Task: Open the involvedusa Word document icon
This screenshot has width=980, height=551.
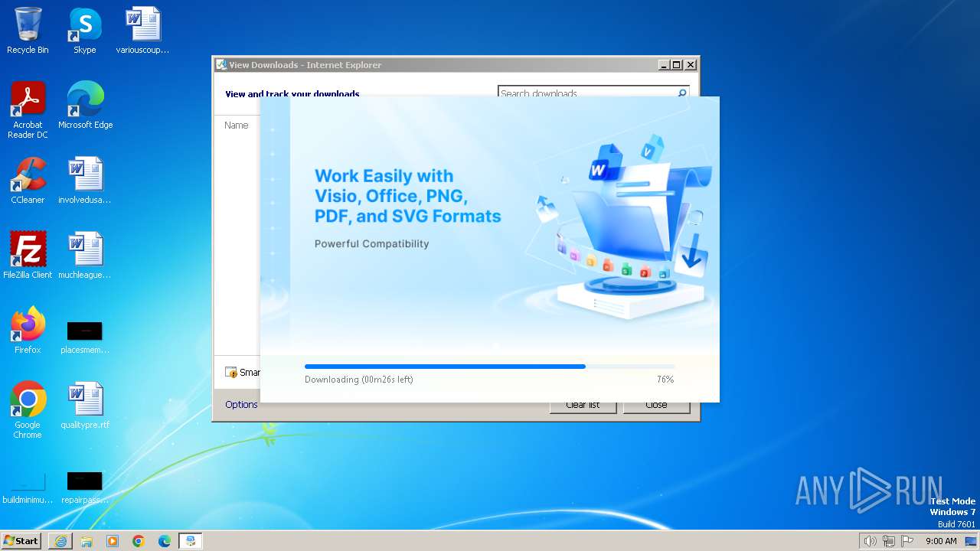Action: [85, 181]
